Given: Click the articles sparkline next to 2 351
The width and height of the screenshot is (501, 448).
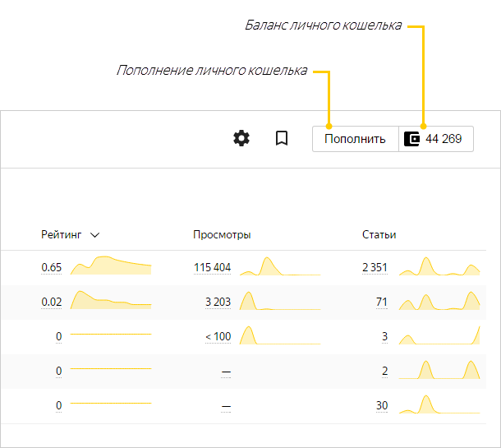Looking at the screenshot, I should tap(439, 266).
